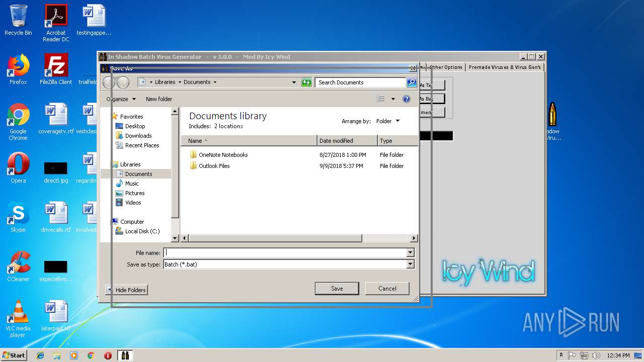The width and height of the screenshot is (644, 362).
Task: Open the Arrange by Folder dropdown
Action: [388, 121]
